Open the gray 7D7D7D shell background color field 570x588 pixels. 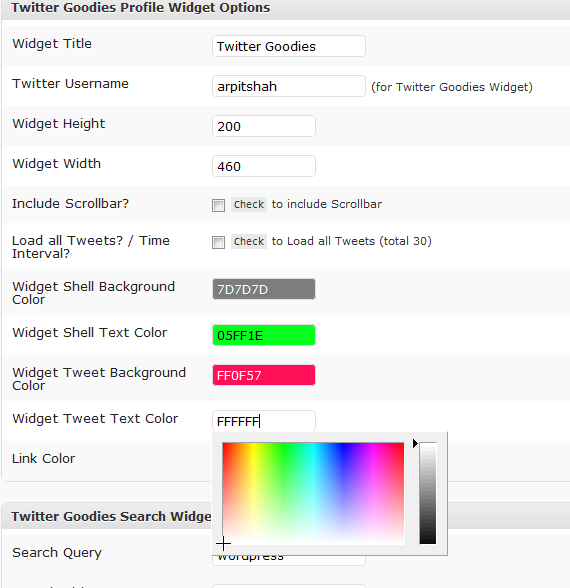[x=264, y=289]
